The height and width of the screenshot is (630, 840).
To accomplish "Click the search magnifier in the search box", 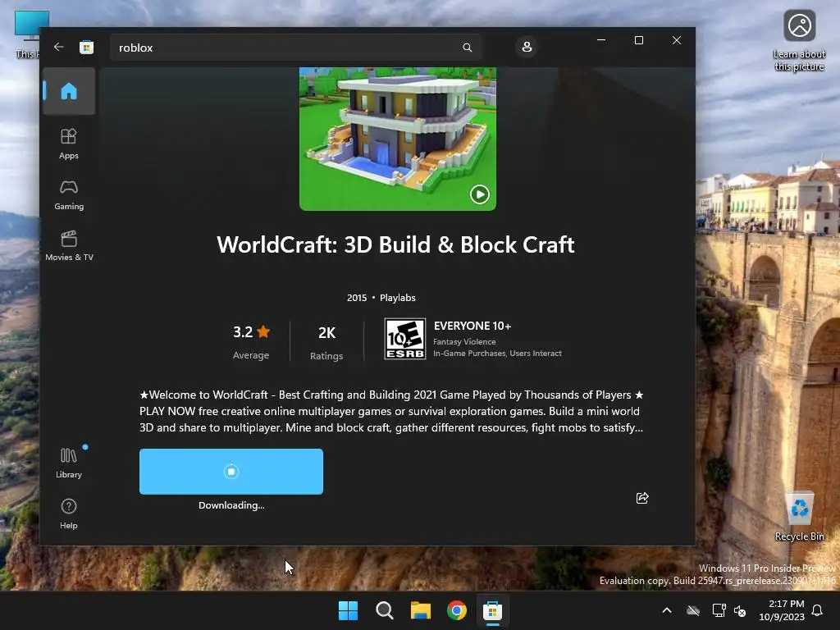I will click(467, 48).
